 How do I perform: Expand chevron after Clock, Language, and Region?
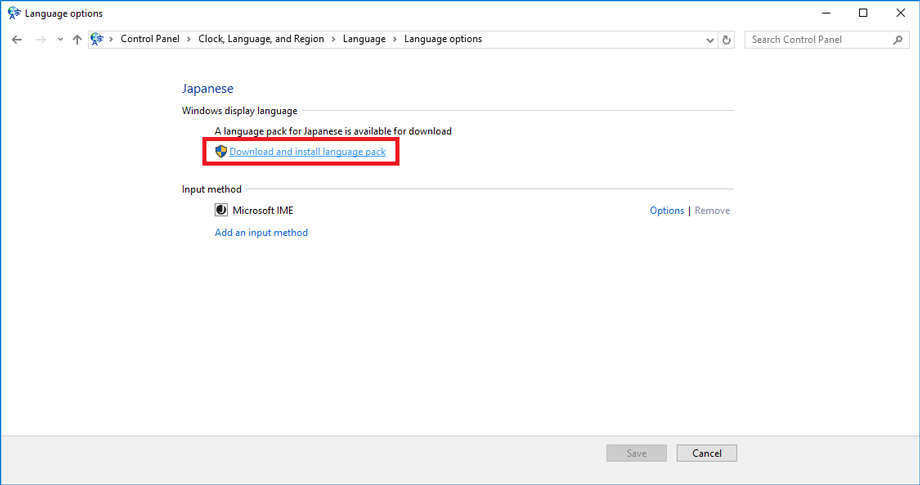333,39
